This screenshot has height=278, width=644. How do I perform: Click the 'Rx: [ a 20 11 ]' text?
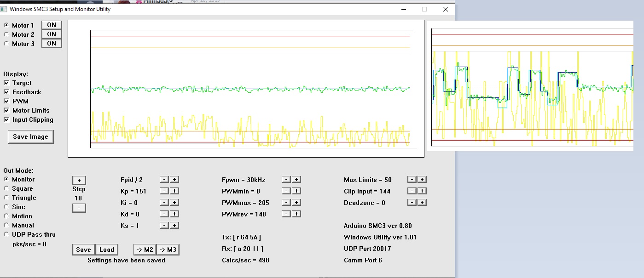(243, 249)
